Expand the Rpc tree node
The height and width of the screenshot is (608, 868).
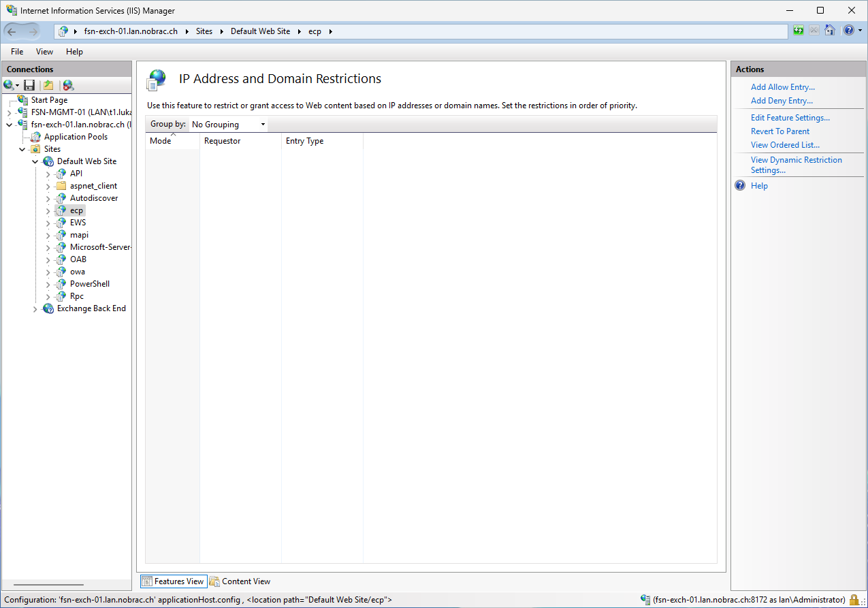click(x=48, y=296)
